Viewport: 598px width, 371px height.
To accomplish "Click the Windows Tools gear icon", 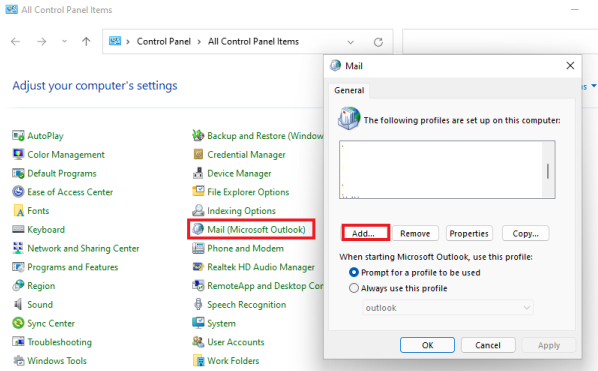I will 18,360.
